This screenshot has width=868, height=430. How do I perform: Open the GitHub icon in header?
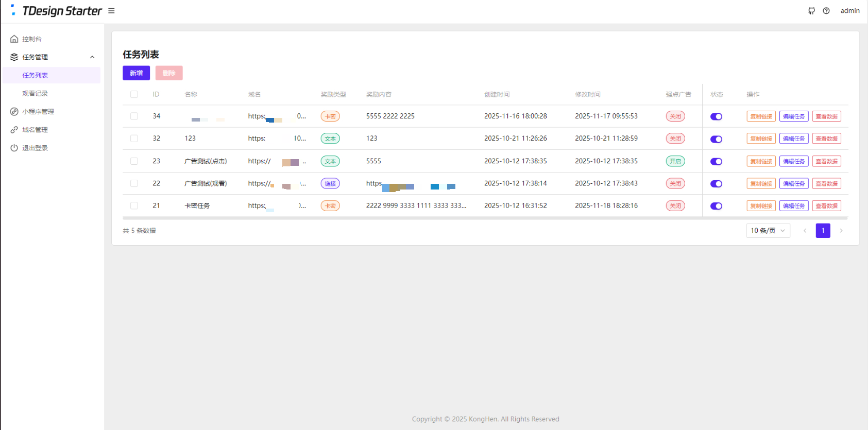click(x=811, y=11)
